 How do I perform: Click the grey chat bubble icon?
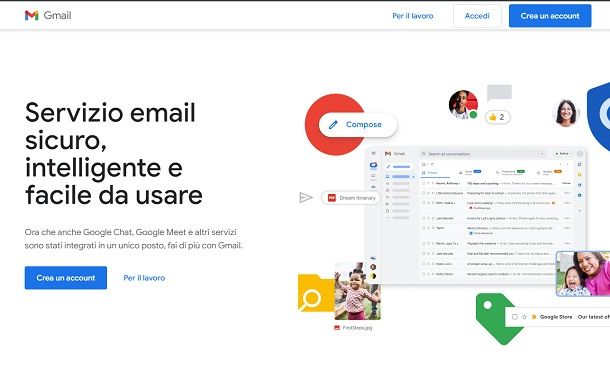click(499, 93)
